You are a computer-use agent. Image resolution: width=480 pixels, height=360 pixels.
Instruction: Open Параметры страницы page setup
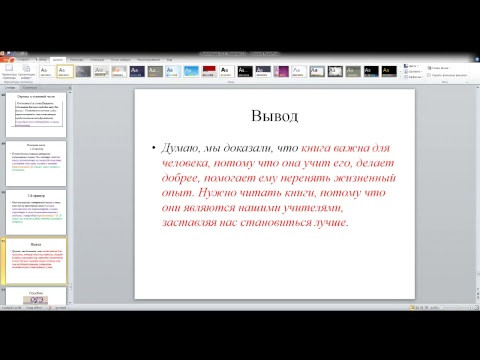[9, 71]
